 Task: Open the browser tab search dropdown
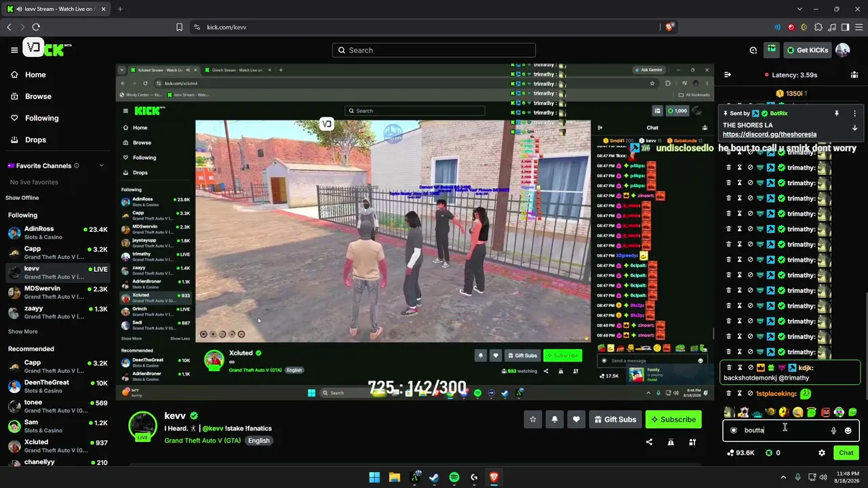click(x=800, y=9)
